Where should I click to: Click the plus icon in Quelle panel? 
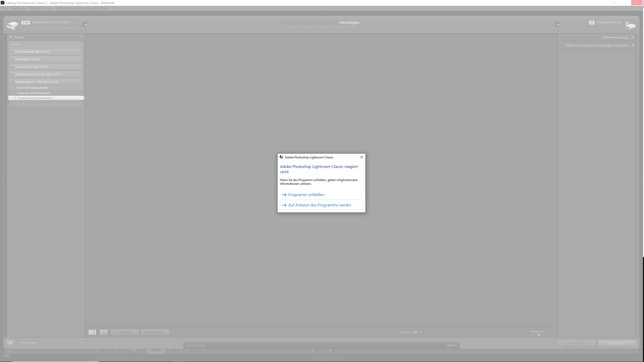click(x=81, y=37)
